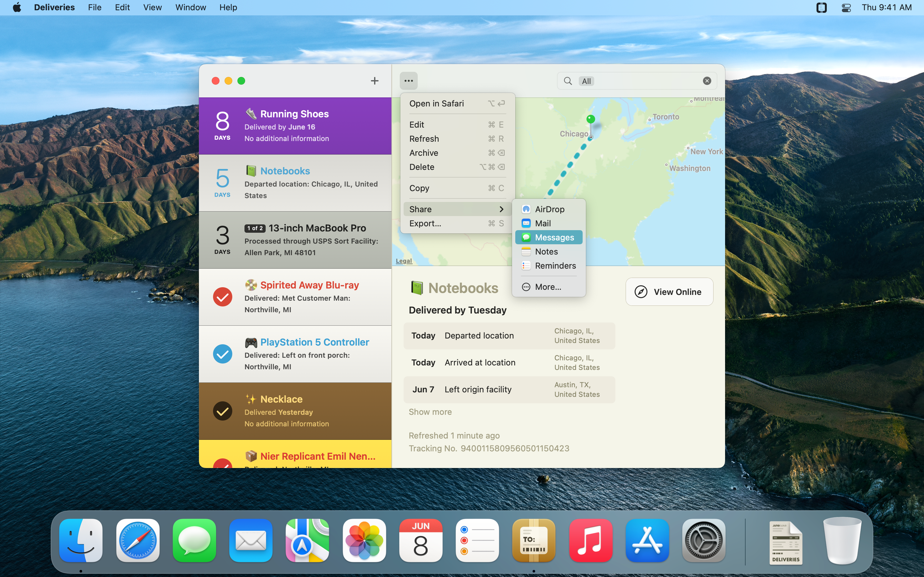The image size is (924, 577).
Task: Toggle the PlayStation 5 Controller delivery
Action: [x=223, y=354]
